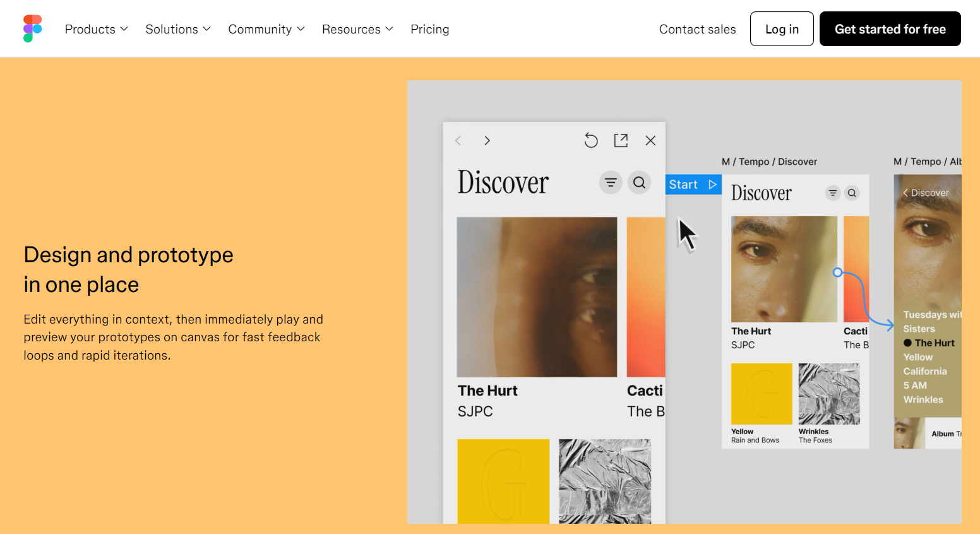
Task: Click the Log in button
Action: coord(782,28)
